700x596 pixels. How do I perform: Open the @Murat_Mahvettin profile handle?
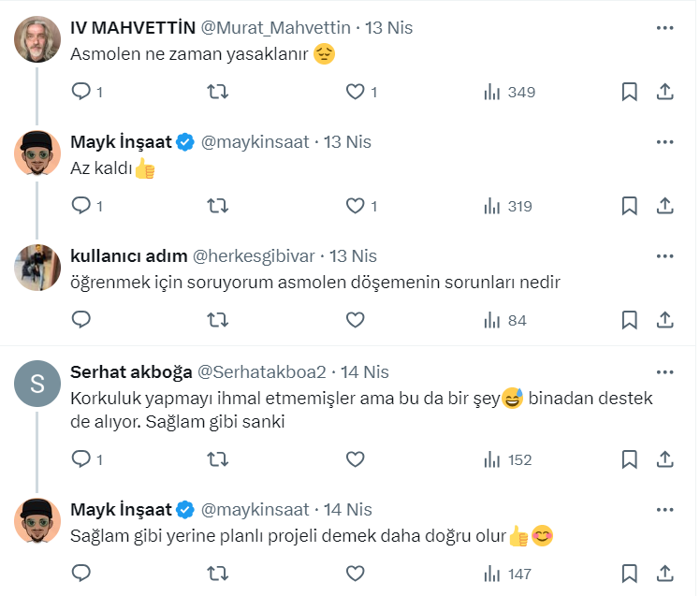[x=276, y=28]
